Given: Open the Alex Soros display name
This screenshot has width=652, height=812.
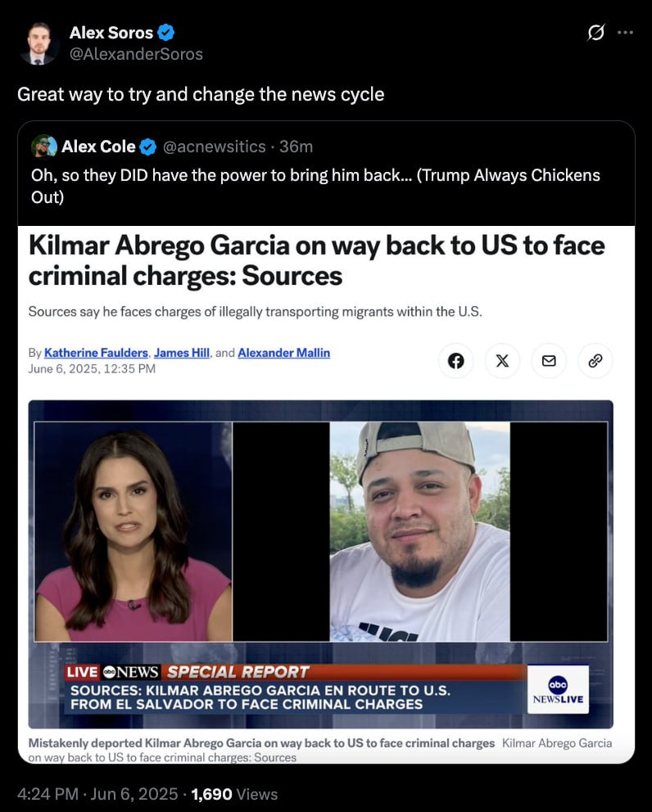Looking at the screenshot, I should pyautogui.click(x=111, y=33).
